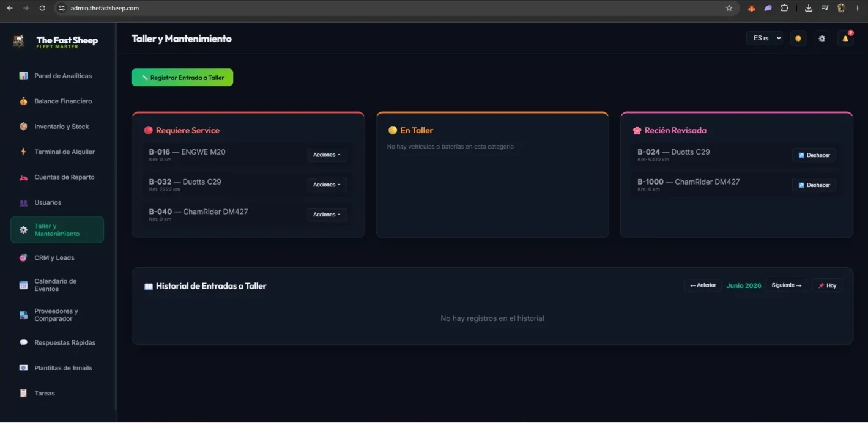Click The Fast Sheep logo icon
This screenshot has width=868, height=423.
19,41
